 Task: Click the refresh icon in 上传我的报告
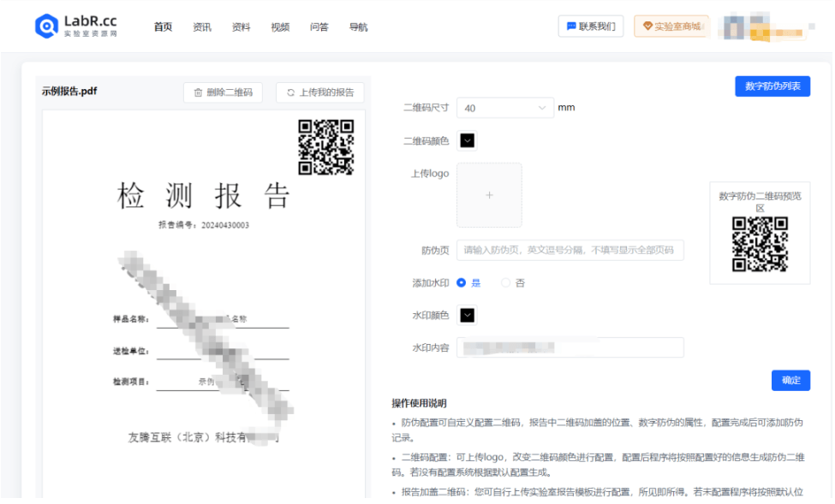click(291, 92)
